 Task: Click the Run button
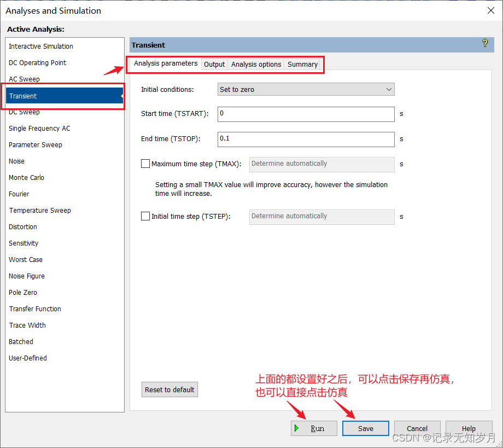(314, 428)
